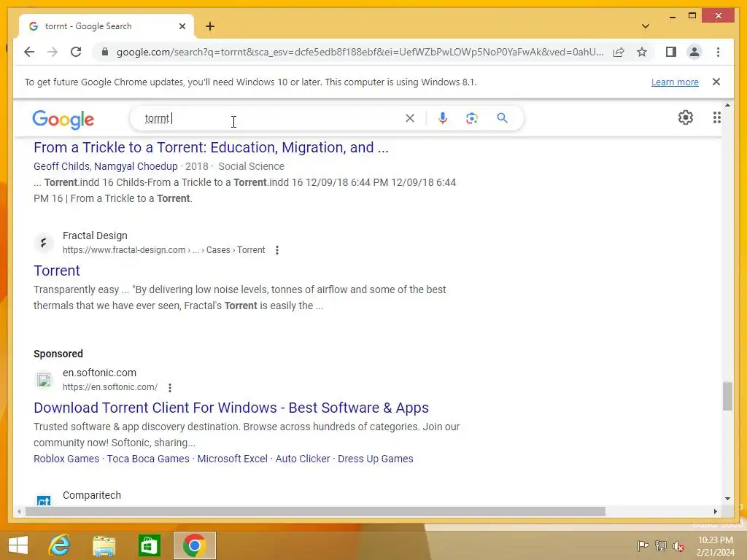Image resolution: width=747 pixels, height=560 pixels.
Task: Open author link Geoff Childs, Namgyal Choedup
Action: click(x=105, y=166)
